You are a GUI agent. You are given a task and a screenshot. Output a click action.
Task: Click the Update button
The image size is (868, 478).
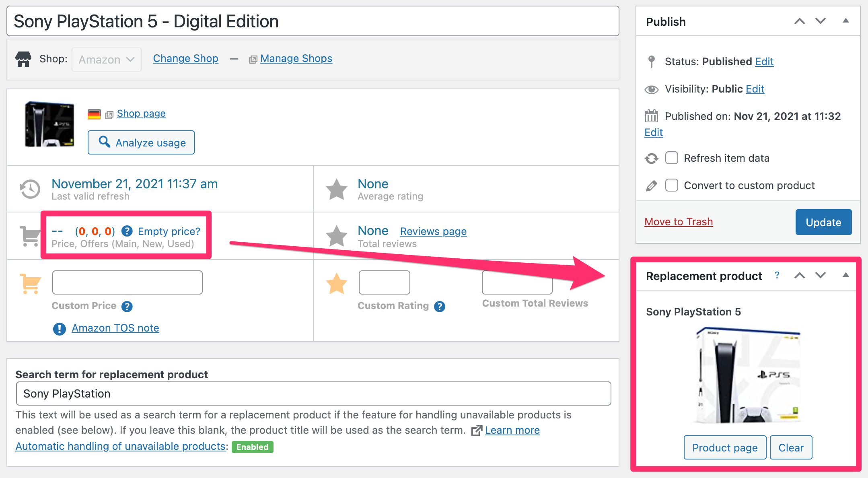(823, 222)
